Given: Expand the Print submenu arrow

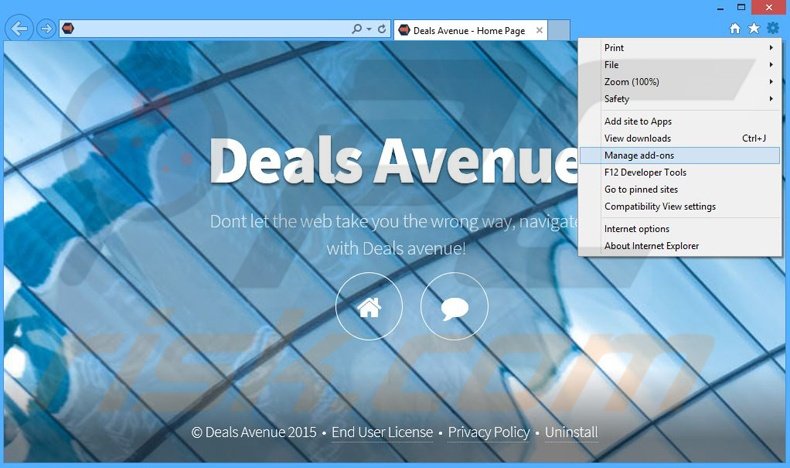Looking at the screenshot, I should tap(771, 47).
